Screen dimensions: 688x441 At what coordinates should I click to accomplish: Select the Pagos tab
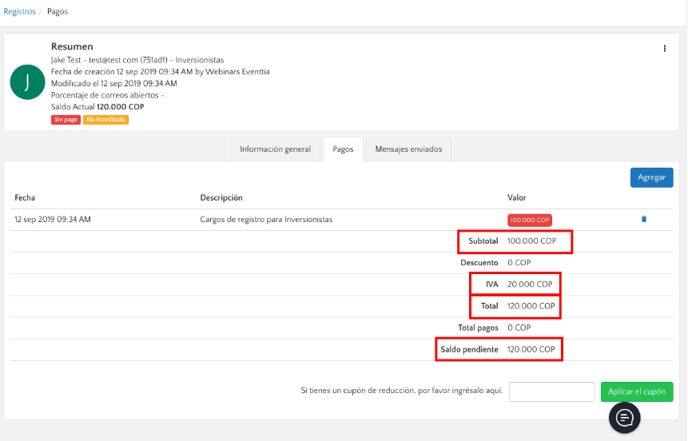[x=342, y=149]
